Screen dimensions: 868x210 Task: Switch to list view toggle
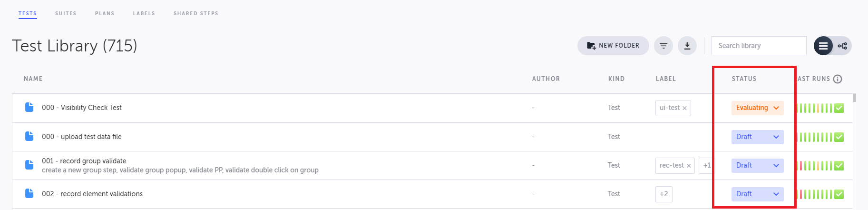tap(823, 46)
